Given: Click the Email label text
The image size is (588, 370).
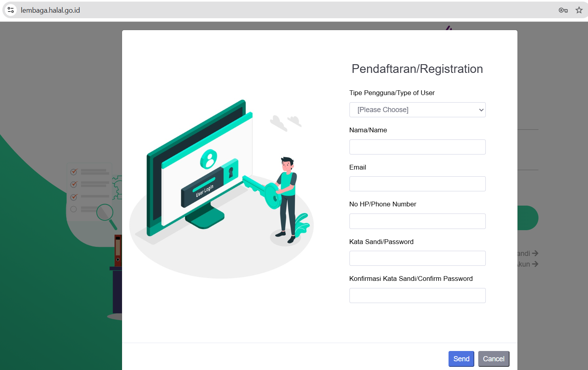Looking at the screenshot, I should (x=358, y=167).
